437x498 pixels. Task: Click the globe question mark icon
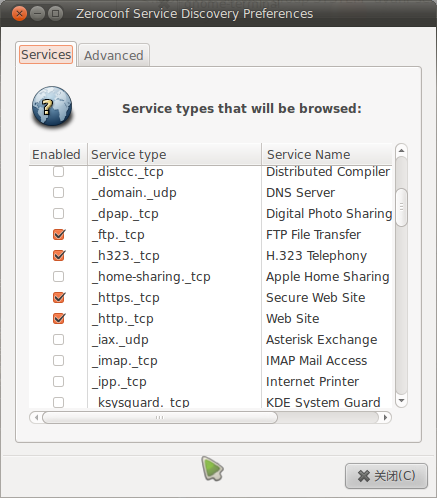(52, 107)
